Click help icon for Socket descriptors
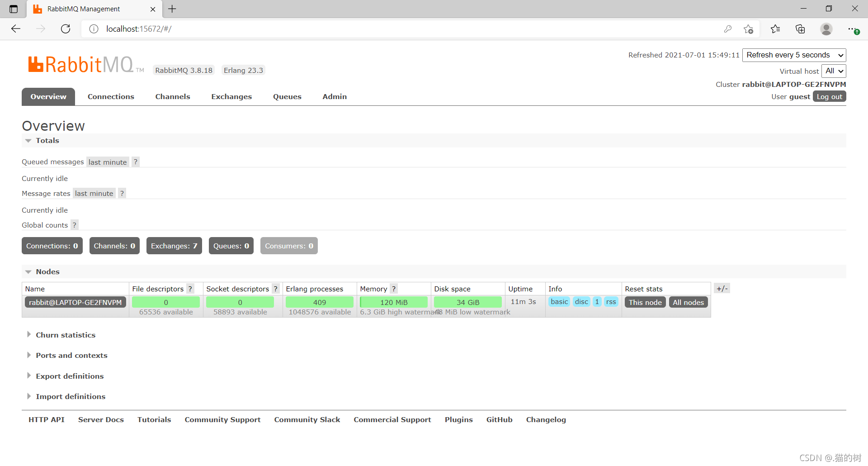 pyautogui.click(x=276, y=289)
